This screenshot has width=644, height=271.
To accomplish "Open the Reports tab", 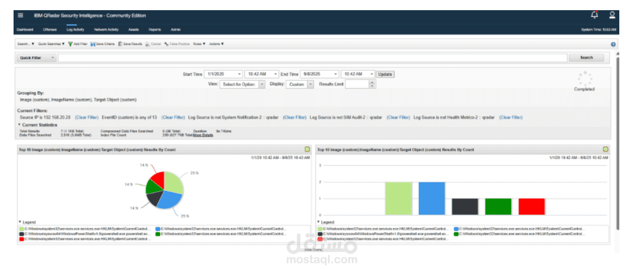I will pos(155,30).
